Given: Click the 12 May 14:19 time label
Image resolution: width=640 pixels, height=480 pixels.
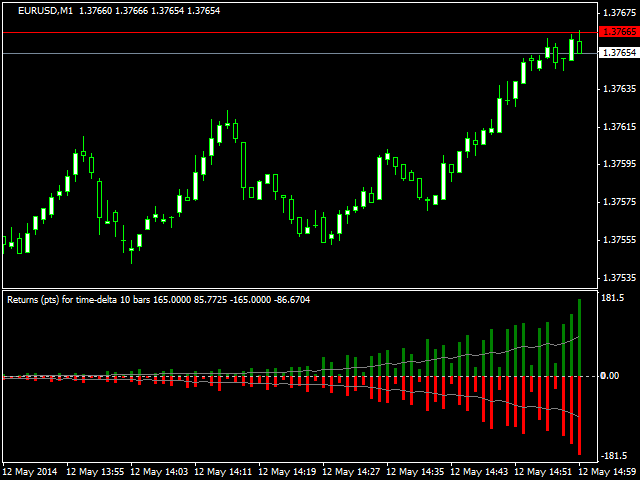Looking at the screenshot, I should pyautogui.click(x=287, y=472).
